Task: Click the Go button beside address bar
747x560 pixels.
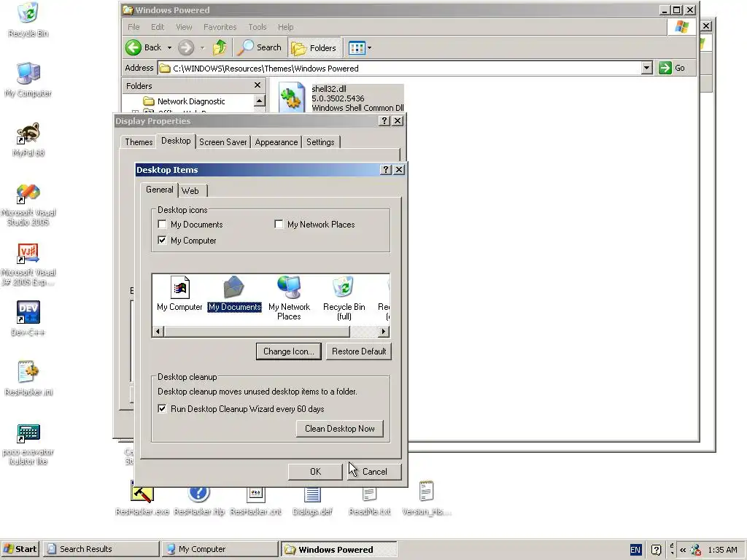Action: [672, 68]
